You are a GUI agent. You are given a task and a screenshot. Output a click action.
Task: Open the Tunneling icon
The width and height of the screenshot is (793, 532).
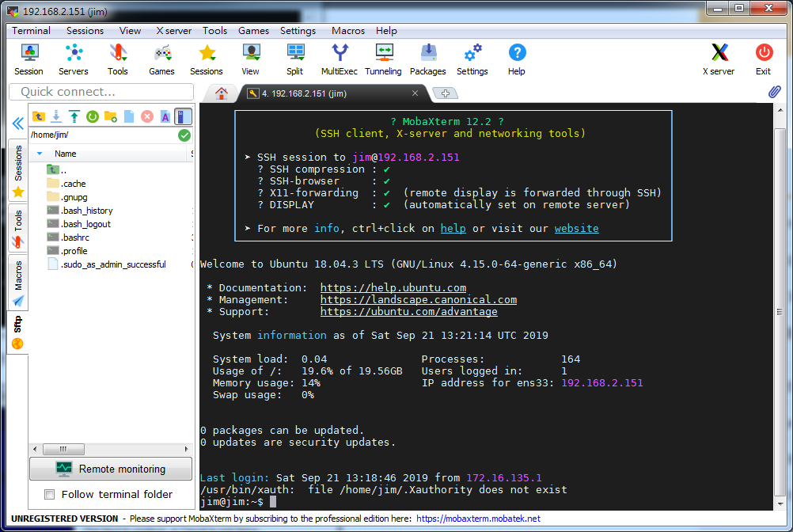[x=383, y=59]
